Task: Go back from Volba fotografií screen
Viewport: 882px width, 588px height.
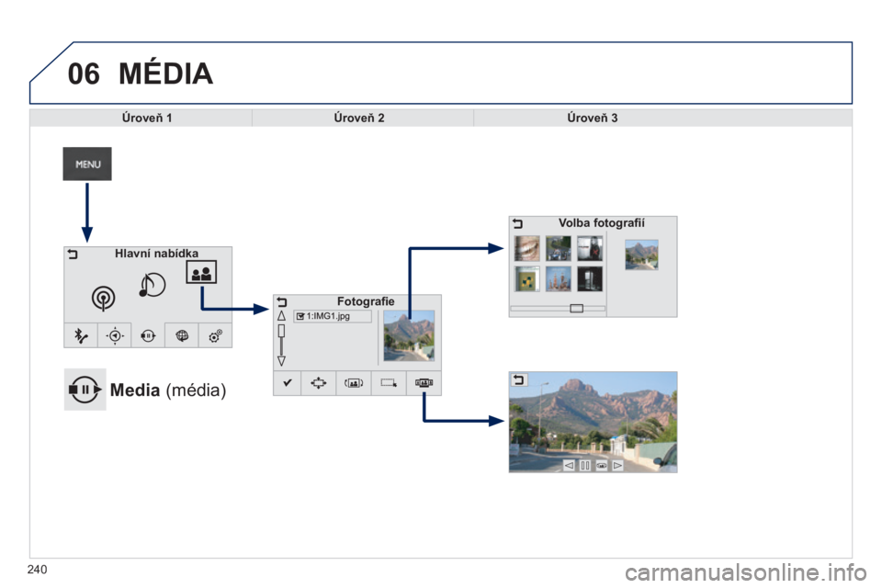Action: [517, 223]
